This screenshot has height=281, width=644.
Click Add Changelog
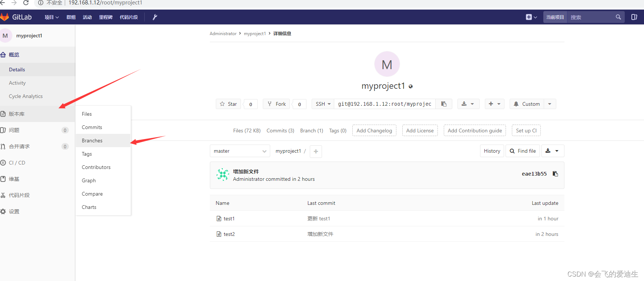[x=374, y=131]
